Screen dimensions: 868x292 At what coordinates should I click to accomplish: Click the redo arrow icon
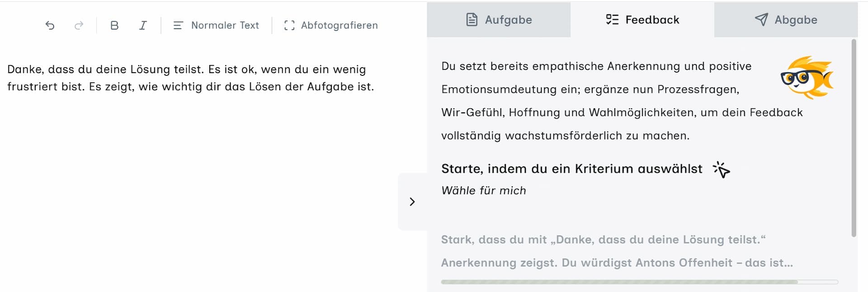pyautogui.click(x=79, y=25)
